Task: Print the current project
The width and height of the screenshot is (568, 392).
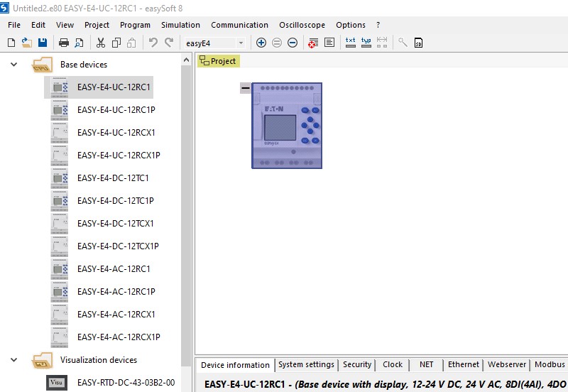Action: [x=64, y=43]
